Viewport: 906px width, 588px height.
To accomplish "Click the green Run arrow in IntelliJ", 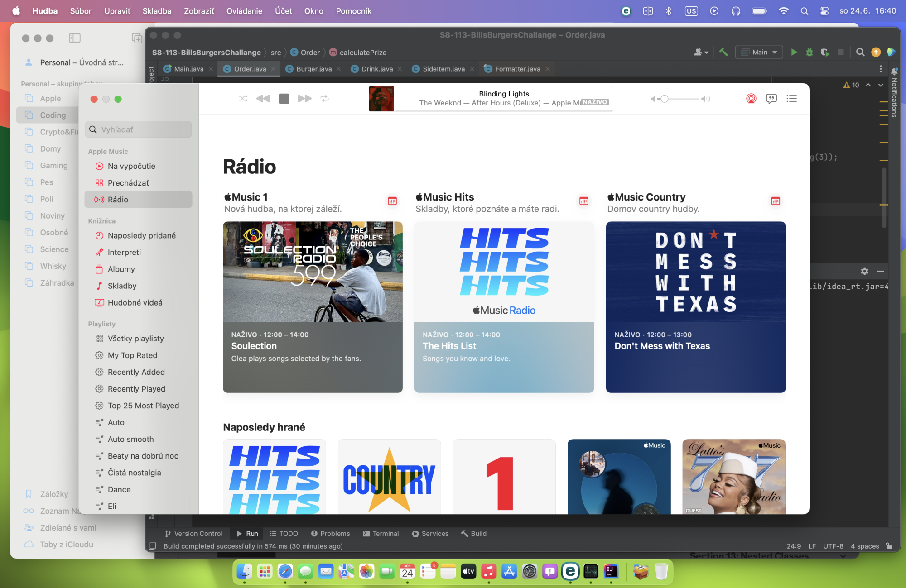I will click(x=794, y=52).
